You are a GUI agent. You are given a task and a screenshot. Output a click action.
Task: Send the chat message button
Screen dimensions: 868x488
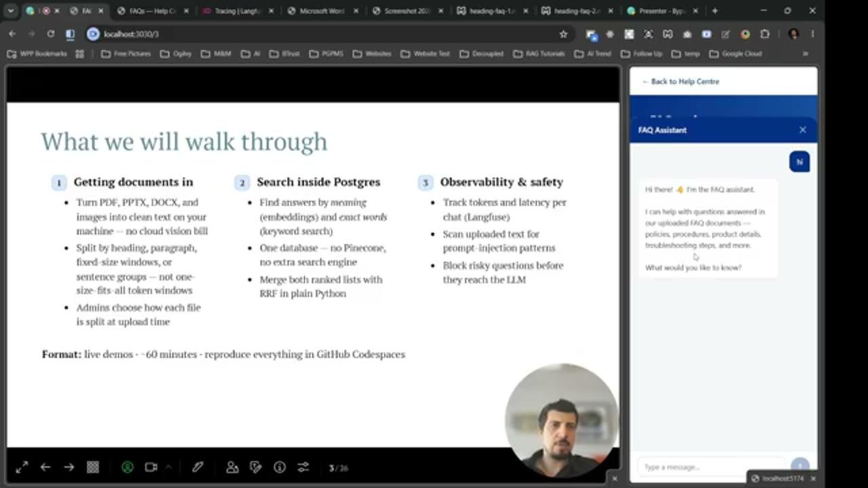click(x=800, y=466)
